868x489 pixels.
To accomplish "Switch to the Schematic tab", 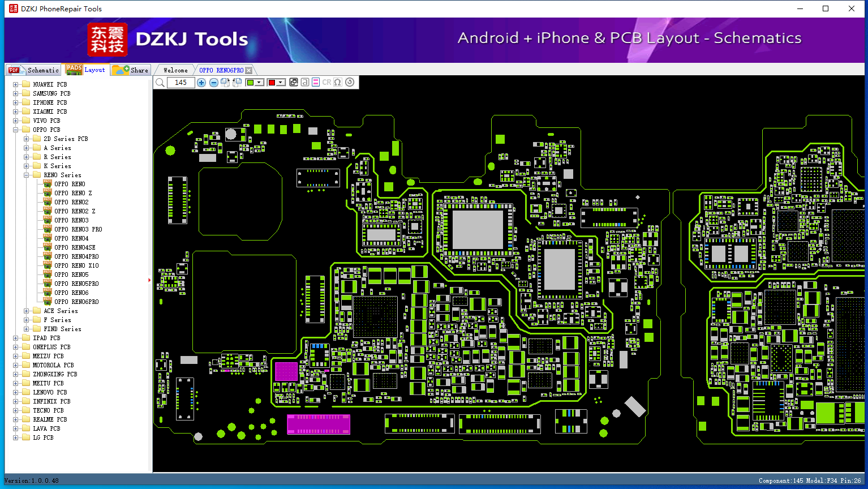I will (33, 70).
